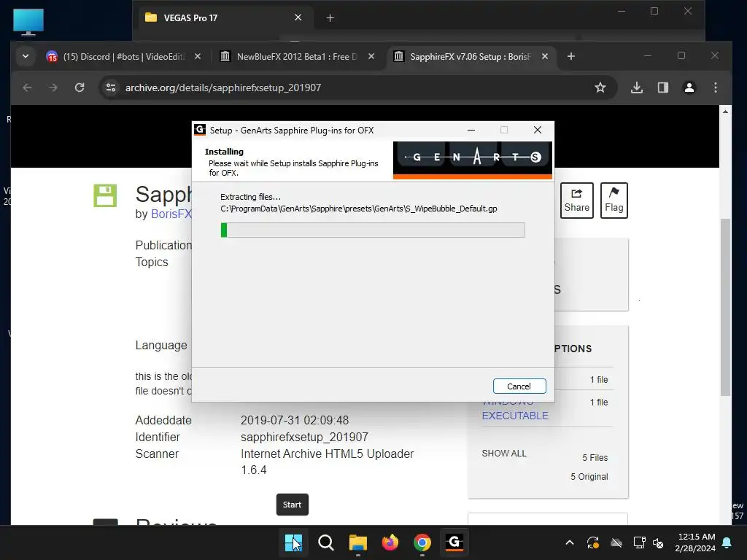Bookmark this page with the star icon
This screenshot has width=747, height=560.
click(x=600, y=87)
